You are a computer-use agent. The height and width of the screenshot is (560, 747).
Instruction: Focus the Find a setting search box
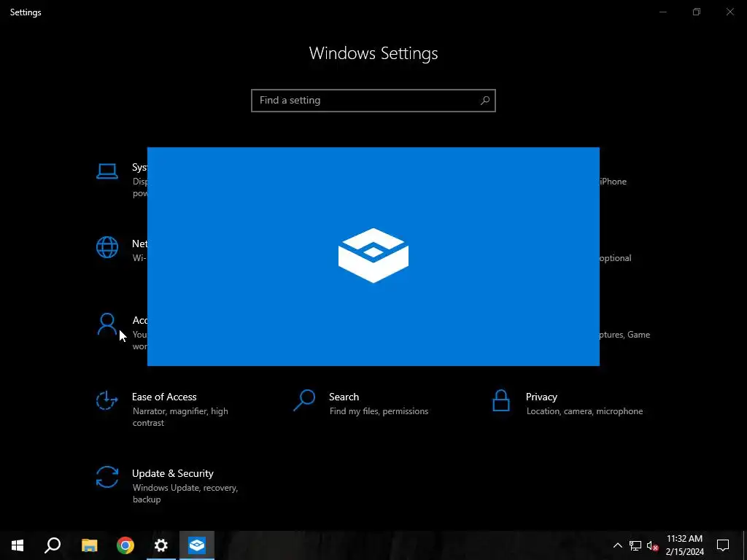tap(373, 101)
